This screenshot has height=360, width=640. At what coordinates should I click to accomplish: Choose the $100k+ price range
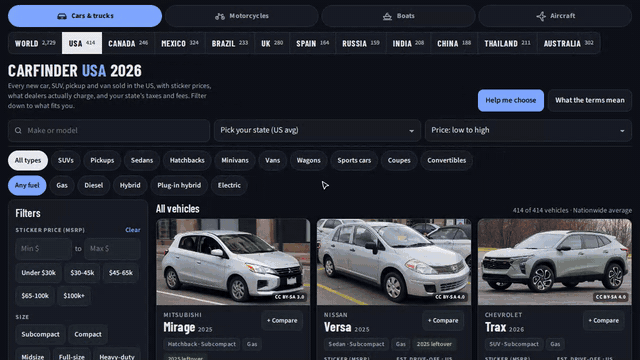74,296
